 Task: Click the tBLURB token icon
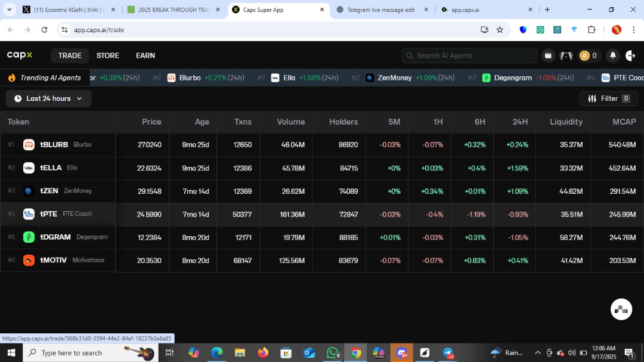(x=29, y=145)
